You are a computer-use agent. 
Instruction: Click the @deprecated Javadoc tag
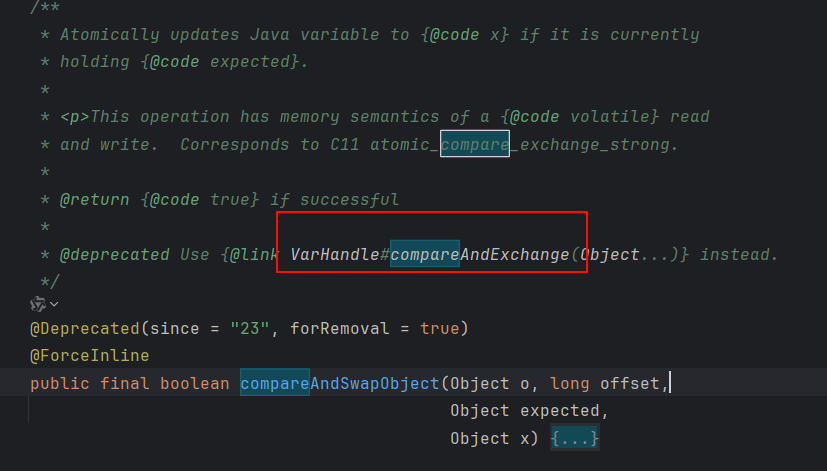click(x=114, y=255)
